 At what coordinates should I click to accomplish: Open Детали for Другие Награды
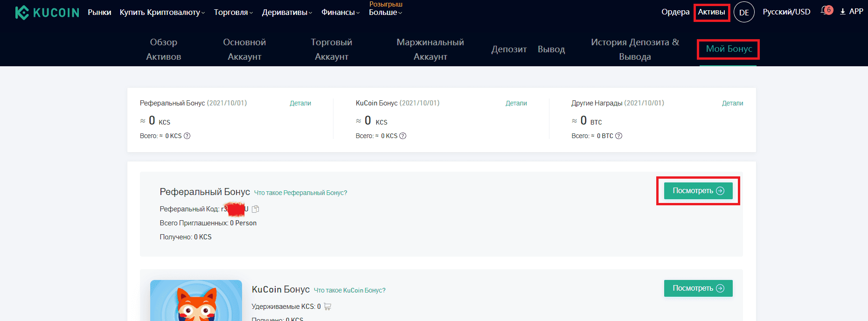click(x=733, y=103)
